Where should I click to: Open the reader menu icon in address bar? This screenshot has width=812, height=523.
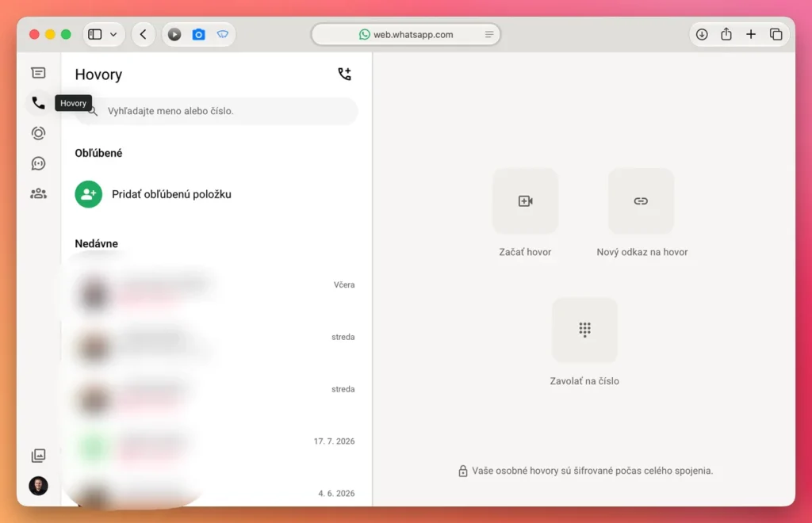point(488,35)
